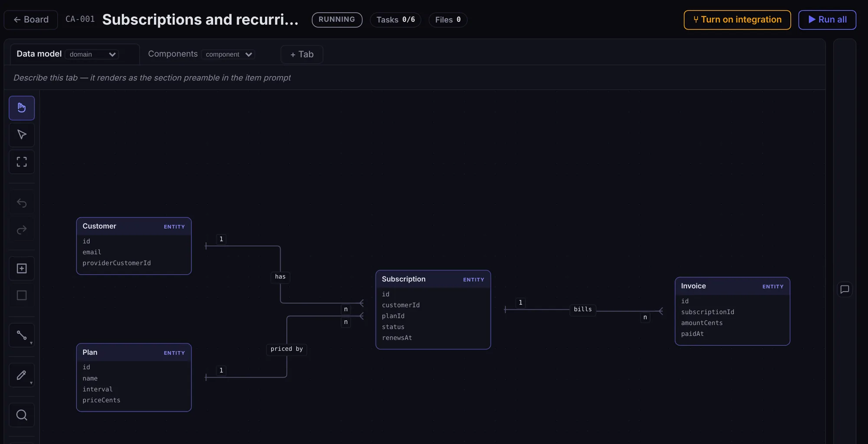Click the 'bills' relationship label
868x444 pixels.
click(x=582, y=309)
